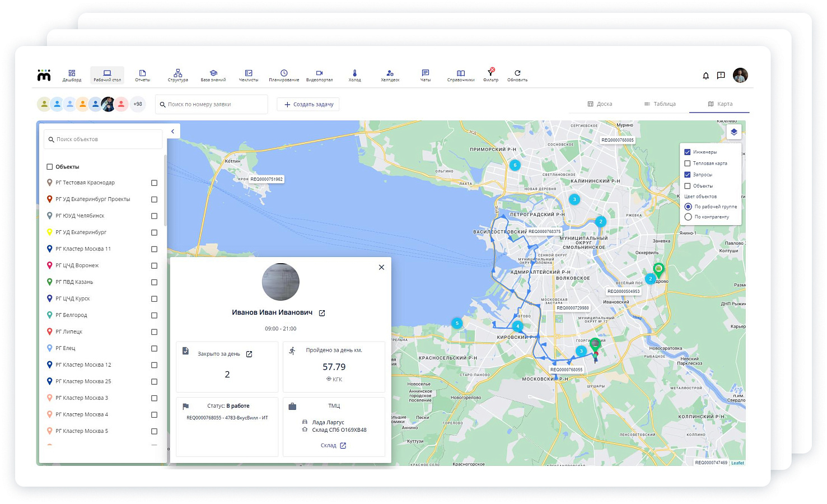
Task: Select РГ Кластер Москва 25 item
Action: pyautogui.click(x=102, y=381)
